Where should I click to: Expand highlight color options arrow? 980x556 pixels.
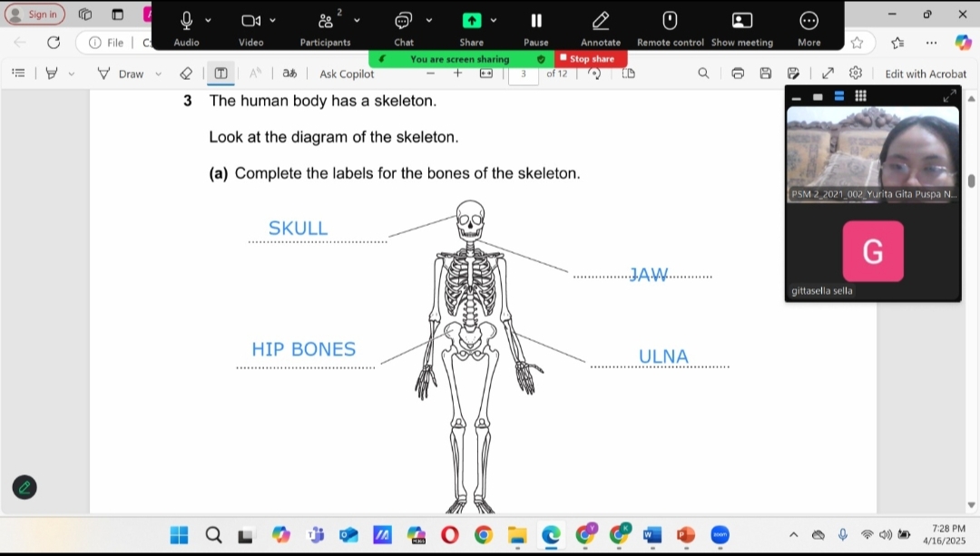point(72,73)
